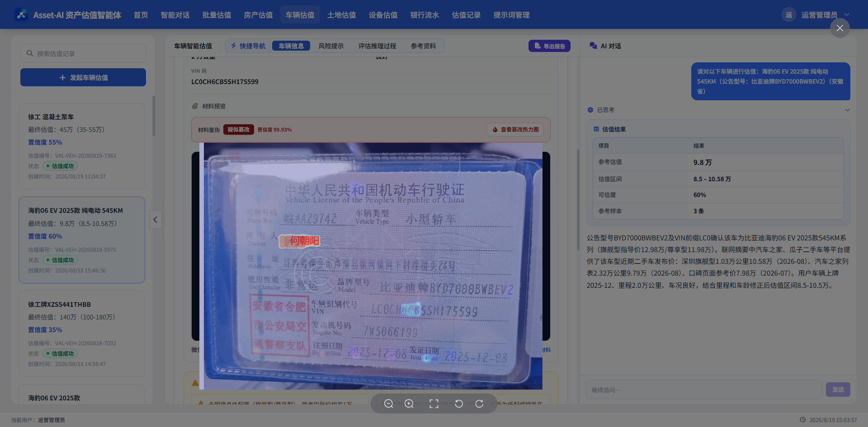Open the 土地估值 menu item
This screenshot has width=868, height=427.
[x=341, y=15]
